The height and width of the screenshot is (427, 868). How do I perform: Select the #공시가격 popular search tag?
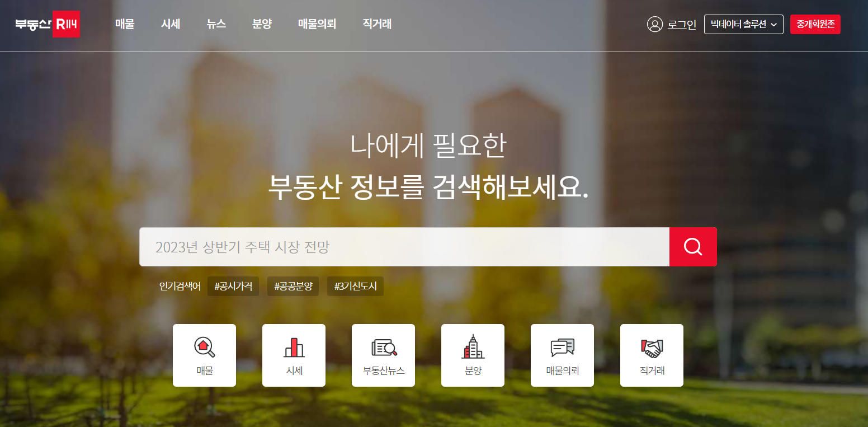pos(233,286)
